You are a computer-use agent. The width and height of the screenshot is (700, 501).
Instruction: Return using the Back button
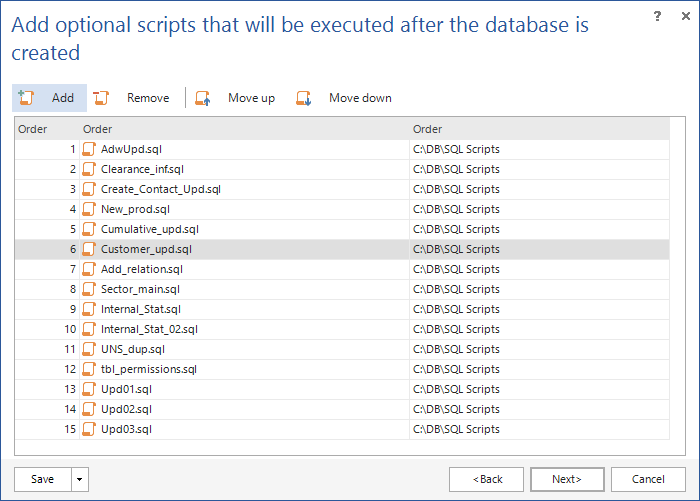click(486, 479)
